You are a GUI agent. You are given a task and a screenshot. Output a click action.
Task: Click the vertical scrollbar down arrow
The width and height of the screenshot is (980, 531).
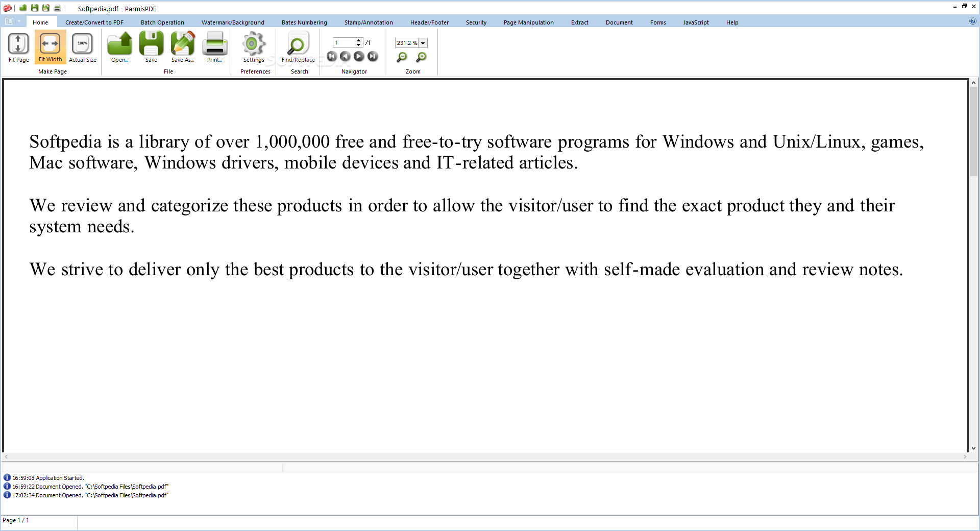974,448
